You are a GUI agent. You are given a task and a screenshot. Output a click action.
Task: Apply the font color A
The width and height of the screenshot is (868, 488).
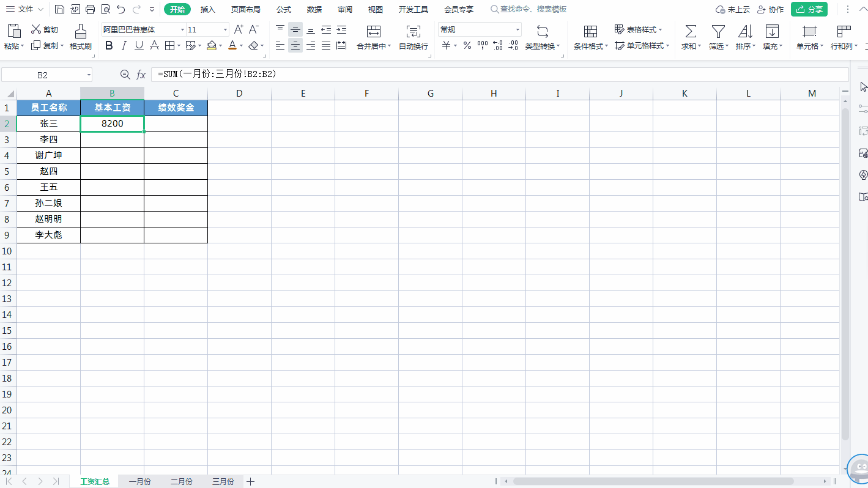pyautogui.click(x=232, y=45)
